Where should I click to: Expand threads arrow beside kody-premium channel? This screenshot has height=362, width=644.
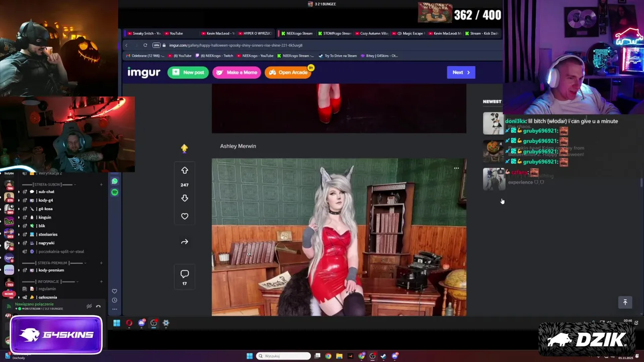pos(19,270)
